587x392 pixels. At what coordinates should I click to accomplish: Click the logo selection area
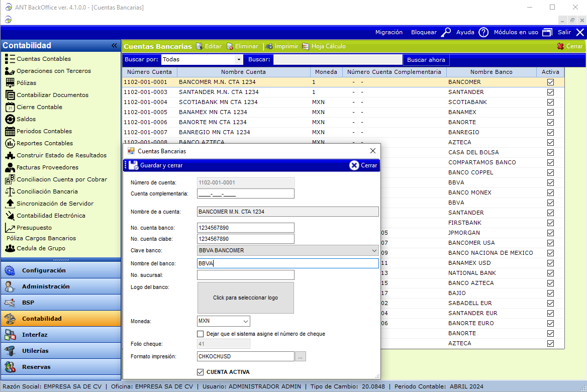coord(245,298)
